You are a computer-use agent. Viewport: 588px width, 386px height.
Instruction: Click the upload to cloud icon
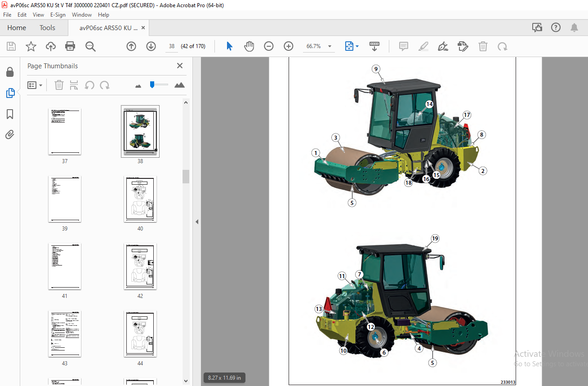[x=51, y=46]
